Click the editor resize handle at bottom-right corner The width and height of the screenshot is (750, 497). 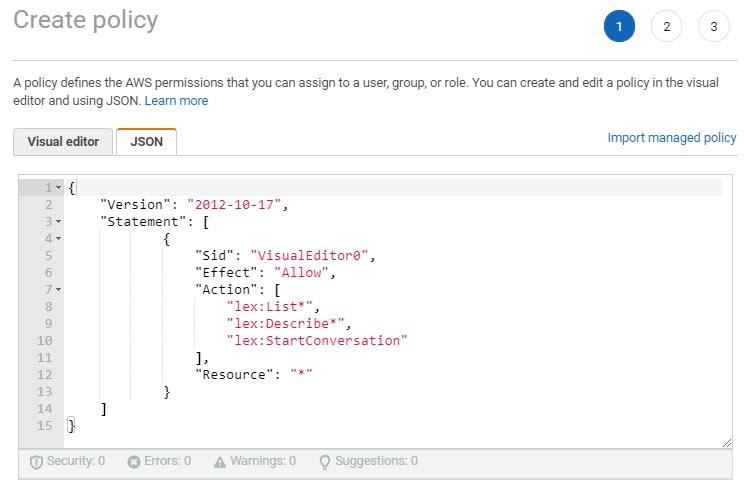point(725,441)
